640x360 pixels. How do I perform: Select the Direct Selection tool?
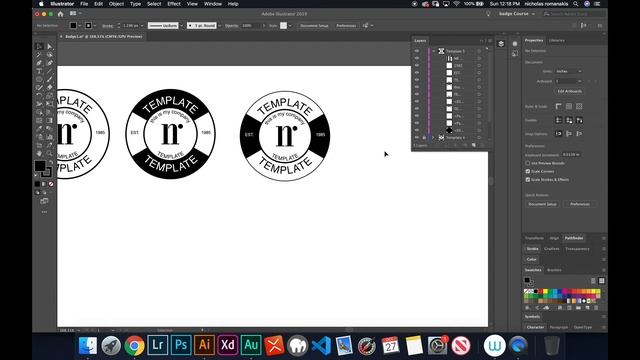coord(50,46)
